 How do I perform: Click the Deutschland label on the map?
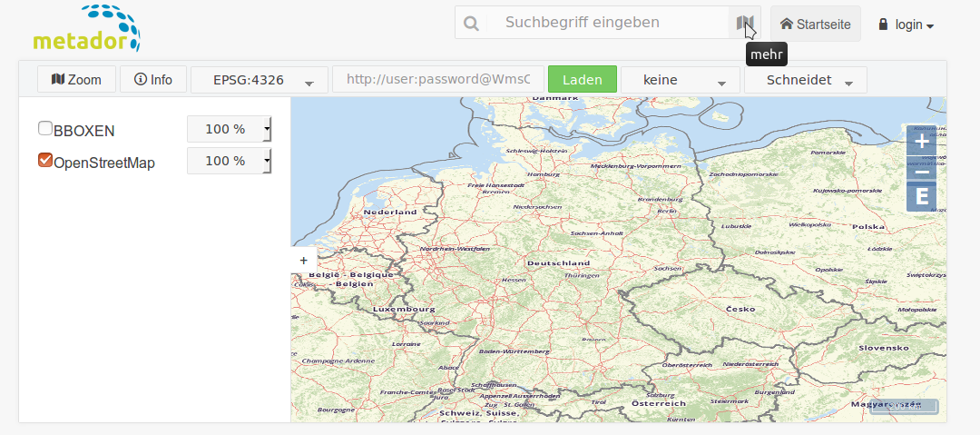click(x=558, y=262)
